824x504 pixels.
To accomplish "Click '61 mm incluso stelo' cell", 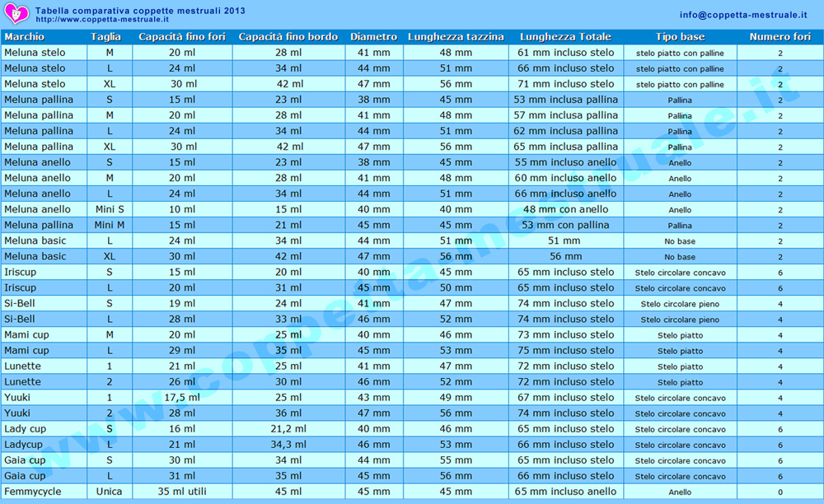I will point(565,53).
